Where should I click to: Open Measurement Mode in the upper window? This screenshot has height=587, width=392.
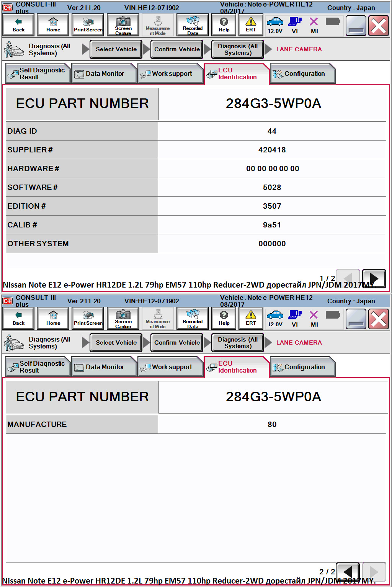(x=158, y=25)
